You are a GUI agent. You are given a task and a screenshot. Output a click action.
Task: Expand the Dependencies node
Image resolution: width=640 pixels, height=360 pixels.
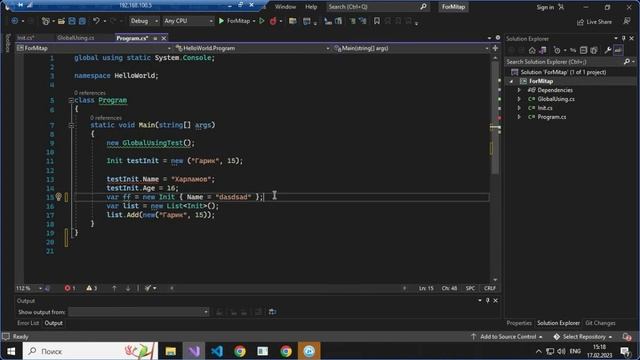pos(519,90)
